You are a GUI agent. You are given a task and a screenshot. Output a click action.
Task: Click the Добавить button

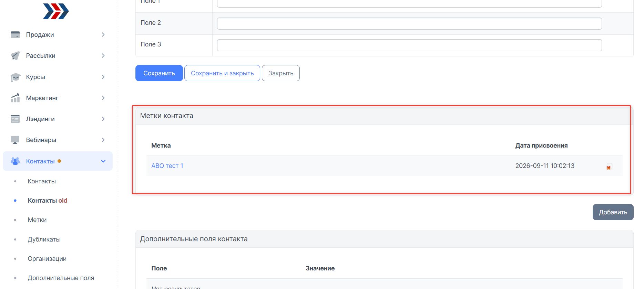(x=613, y=212)
